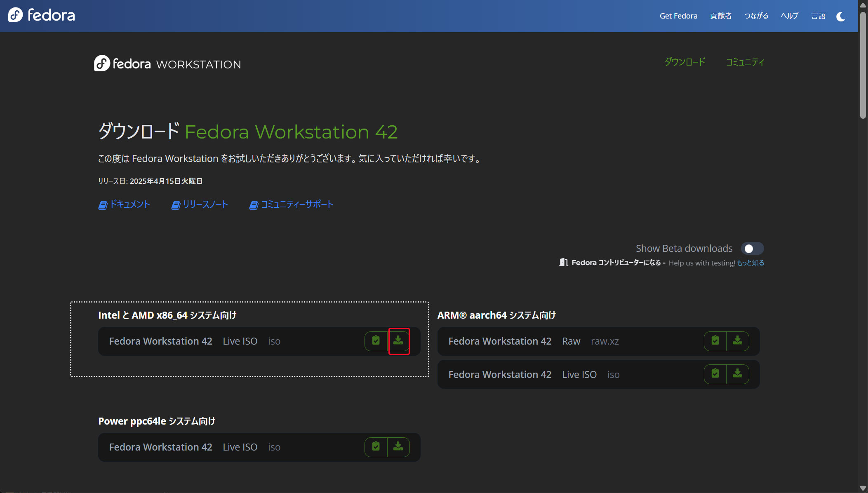Viewport: 868px width, 493px height.
Task: Click the scrollbar down arrow
Action: click(x=863, y=488)
